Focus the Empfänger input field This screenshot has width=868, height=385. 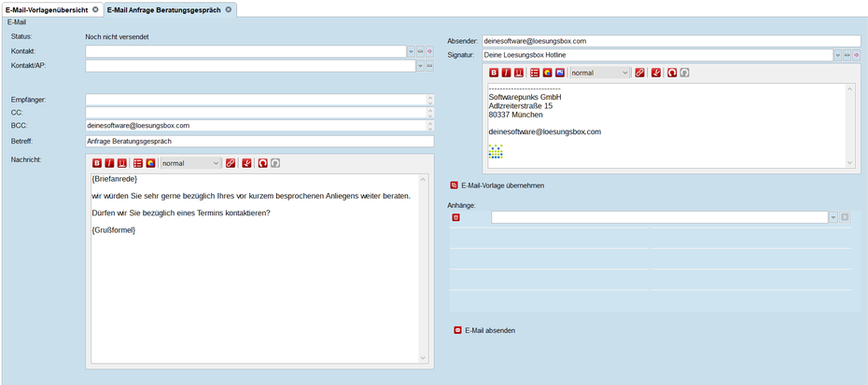click(256, 100)
